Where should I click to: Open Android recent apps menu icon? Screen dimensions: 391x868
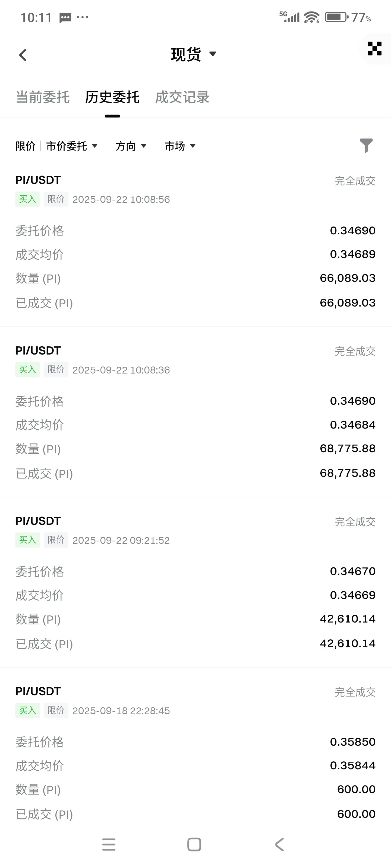[x=109, y=844]
